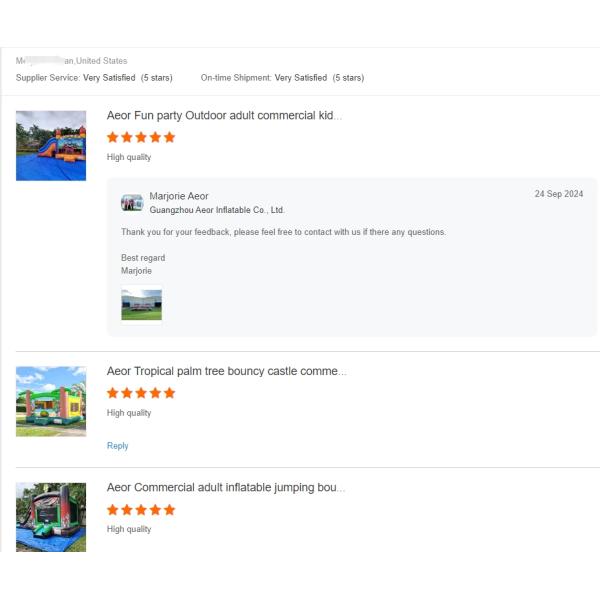Click the star rating under Tropical palm tree

(141, 393)
